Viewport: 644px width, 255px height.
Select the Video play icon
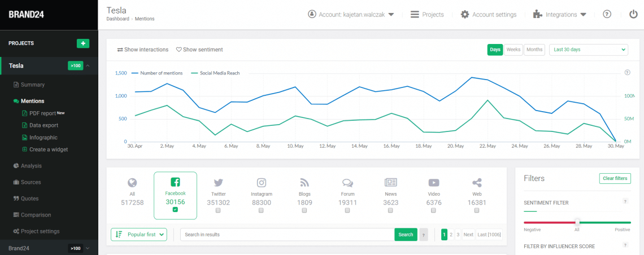pyautogui.click(x=434, y=183)
